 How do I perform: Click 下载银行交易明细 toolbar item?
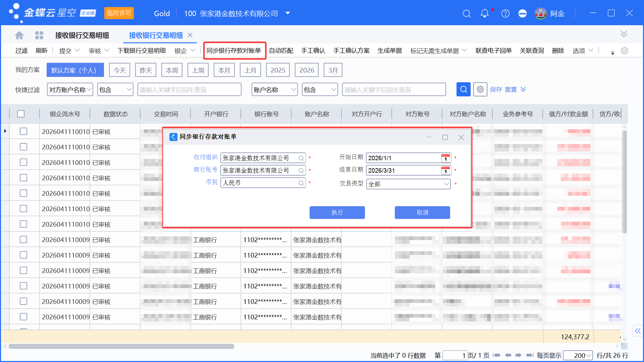[x=142, y=51]
